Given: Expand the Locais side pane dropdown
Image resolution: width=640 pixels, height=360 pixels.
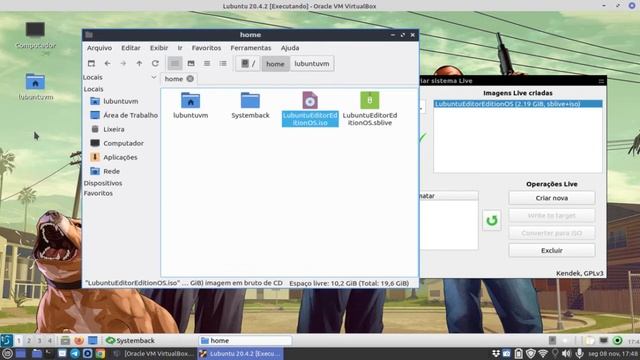Looking at the screenshot, I should click(153, 77).
